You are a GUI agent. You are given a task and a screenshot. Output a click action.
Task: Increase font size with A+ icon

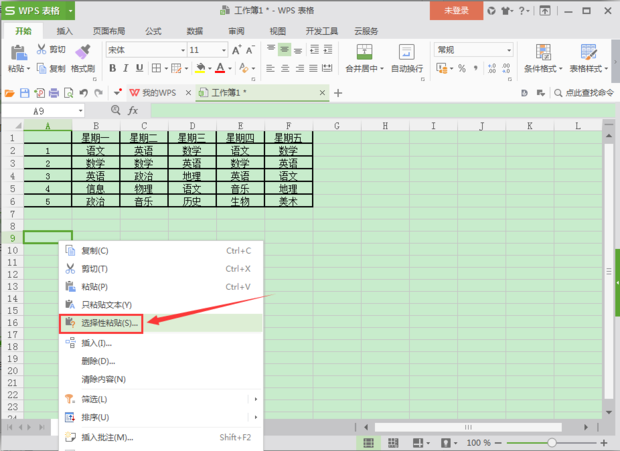(236, 50)
